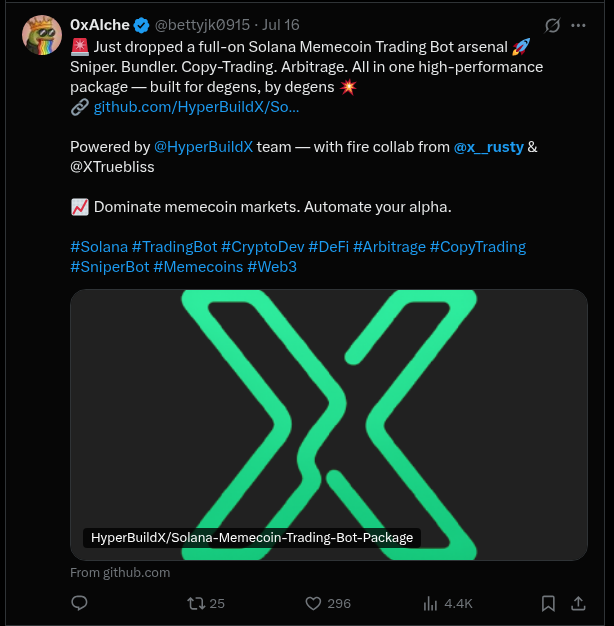This screenshot has width=614, height=626.
Task: Repost the tweet via retweet icon
Action: (x=197, y=603)
